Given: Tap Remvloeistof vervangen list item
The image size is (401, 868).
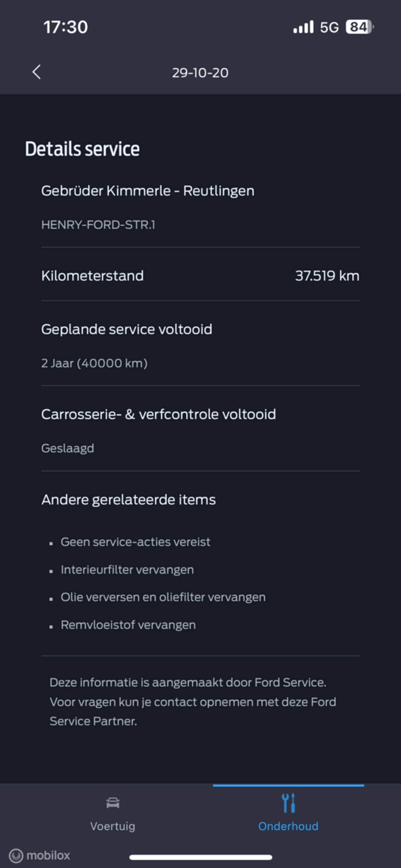Looking at the screenshot, I should click(128, 625).
